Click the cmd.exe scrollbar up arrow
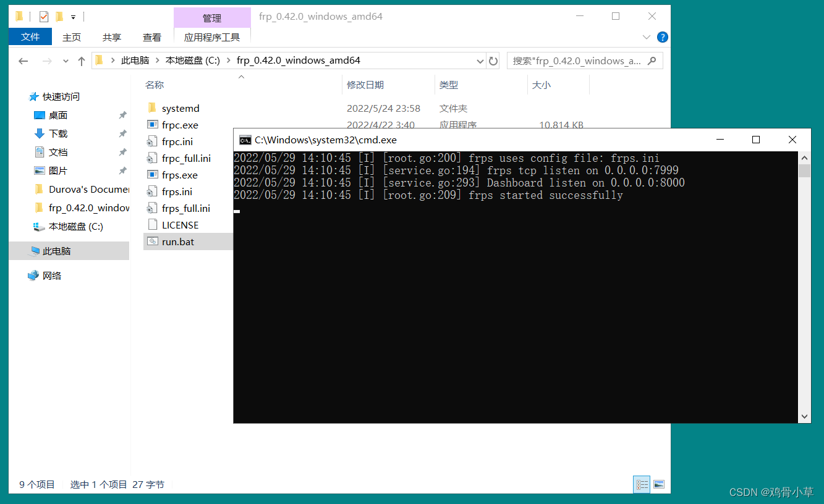Image resolution: width=824 pixels, height=504 pixels. click(x=804, y=157)
